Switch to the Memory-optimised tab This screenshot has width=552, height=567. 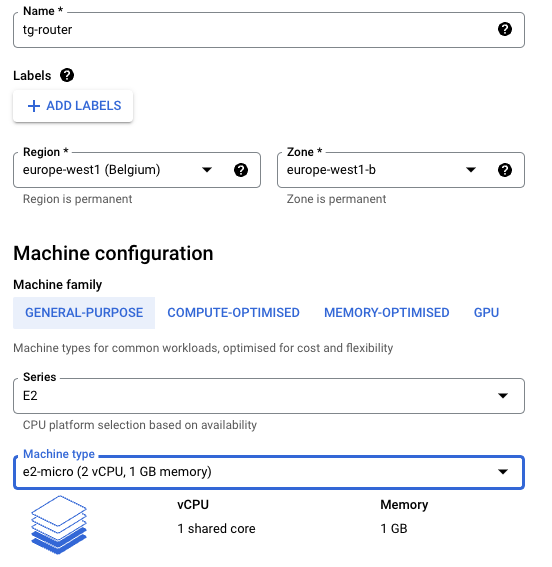386,313
